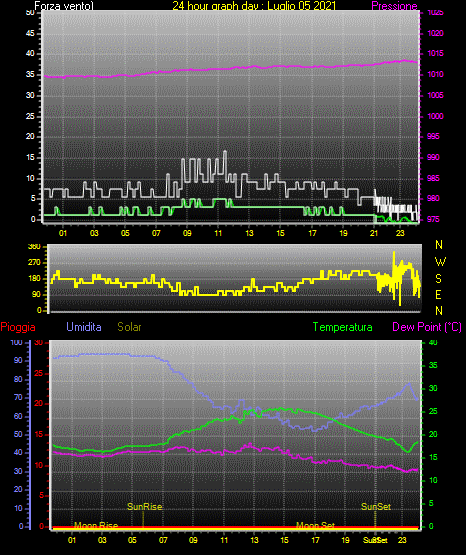Click the '24 hour graph day : Luglio 05 2021' heading

pos(254,6)
